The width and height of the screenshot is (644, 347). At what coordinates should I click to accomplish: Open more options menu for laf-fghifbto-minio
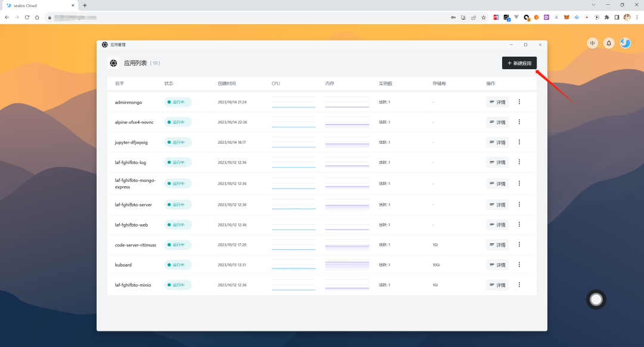click(x=519, y=284)
